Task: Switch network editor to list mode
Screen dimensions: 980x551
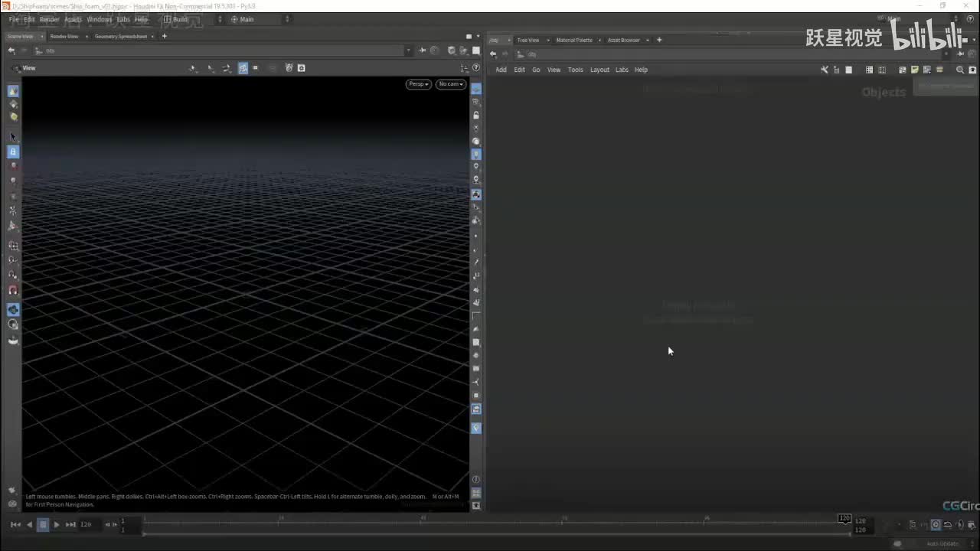Action: [848, 70]
